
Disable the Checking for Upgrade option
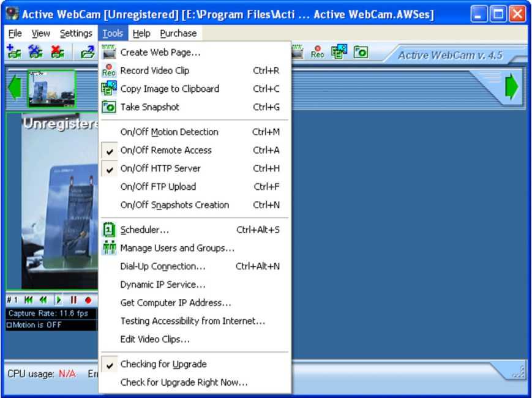(163, 364)
